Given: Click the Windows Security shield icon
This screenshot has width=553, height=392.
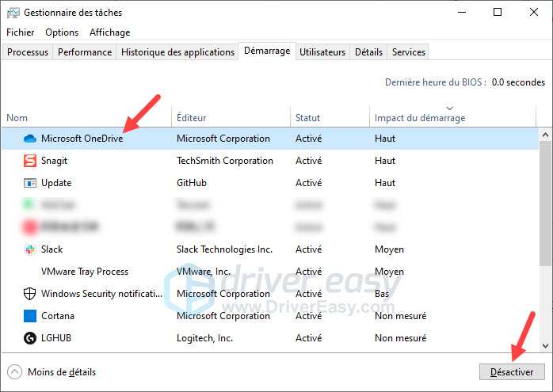Looking at the screenshot, I should tap(29, 294).
